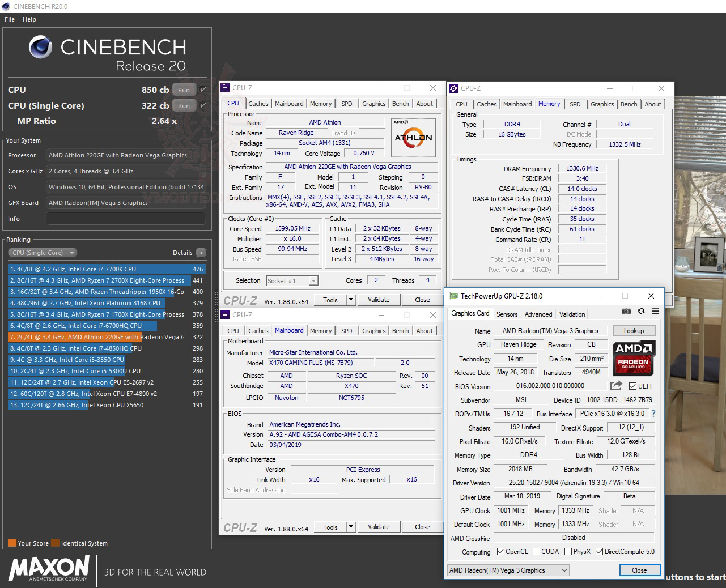The width and height of the screenshot is (726, 588).
Task: Select ranking row Intel Xeon CPU X5650
Action: (x=107, y=405)
